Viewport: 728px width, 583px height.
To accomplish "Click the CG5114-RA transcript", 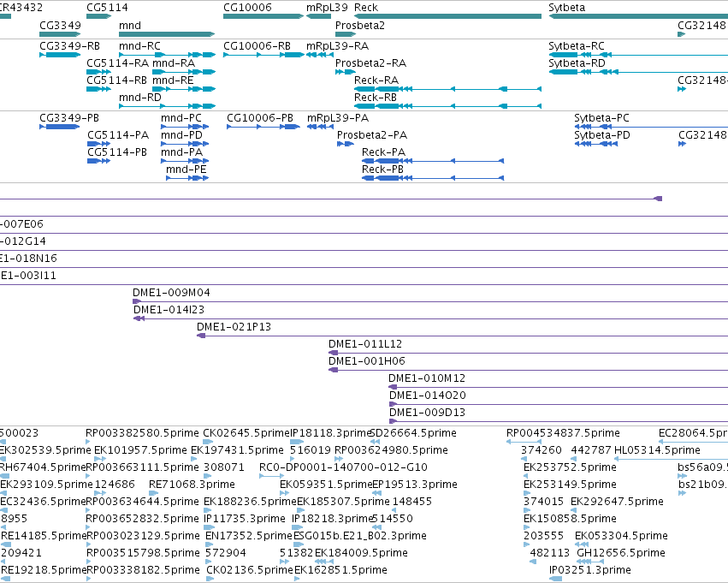I will (98, 72).
